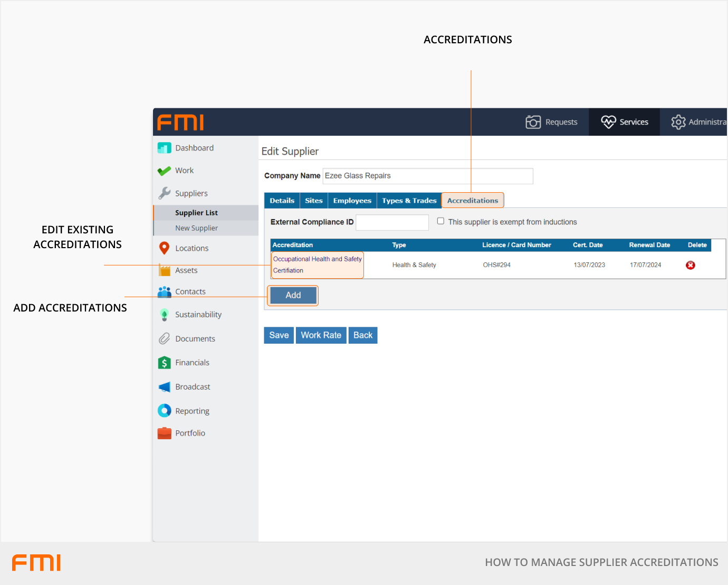728x585 pixels.
Task: Open Dashboard from the sidebar icon
Action: click(165, 148)
